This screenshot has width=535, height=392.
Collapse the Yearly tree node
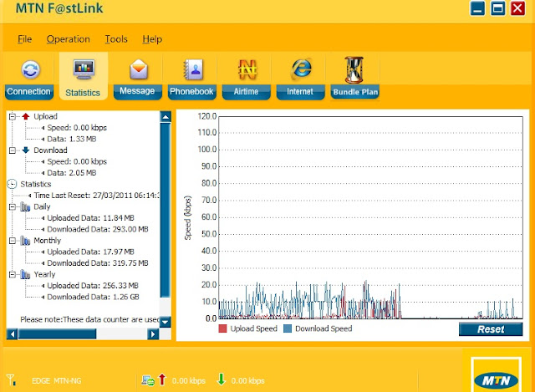pos(13,274)
